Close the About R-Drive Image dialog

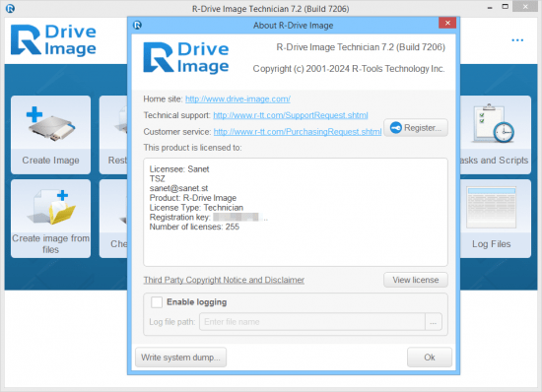click(447, 23)
